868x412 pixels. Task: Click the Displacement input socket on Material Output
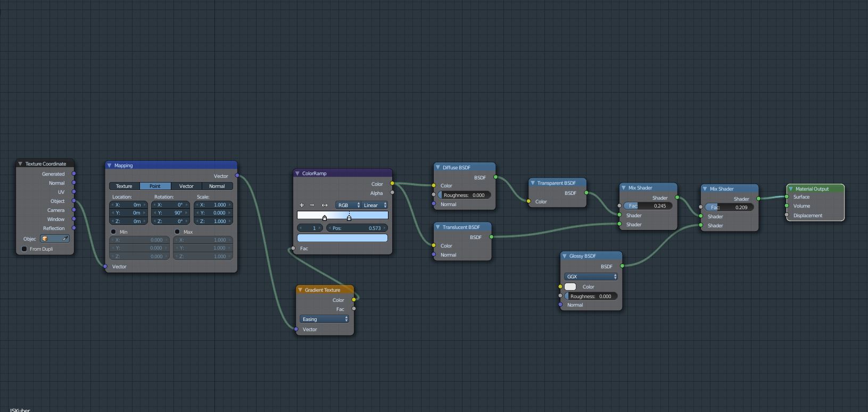click(x=787, y=215)
